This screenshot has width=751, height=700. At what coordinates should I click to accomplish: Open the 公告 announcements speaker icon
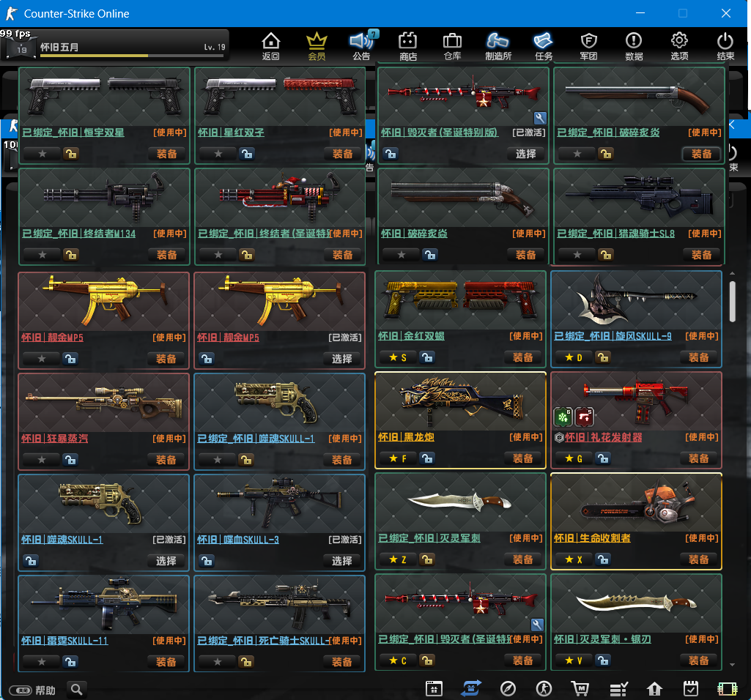pos(362,46)
